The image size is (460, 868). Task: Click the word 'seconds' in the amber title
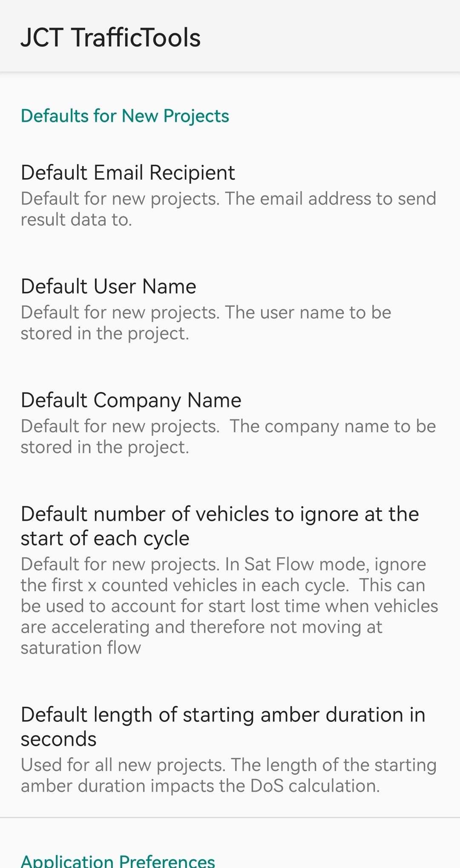[59, 739]
